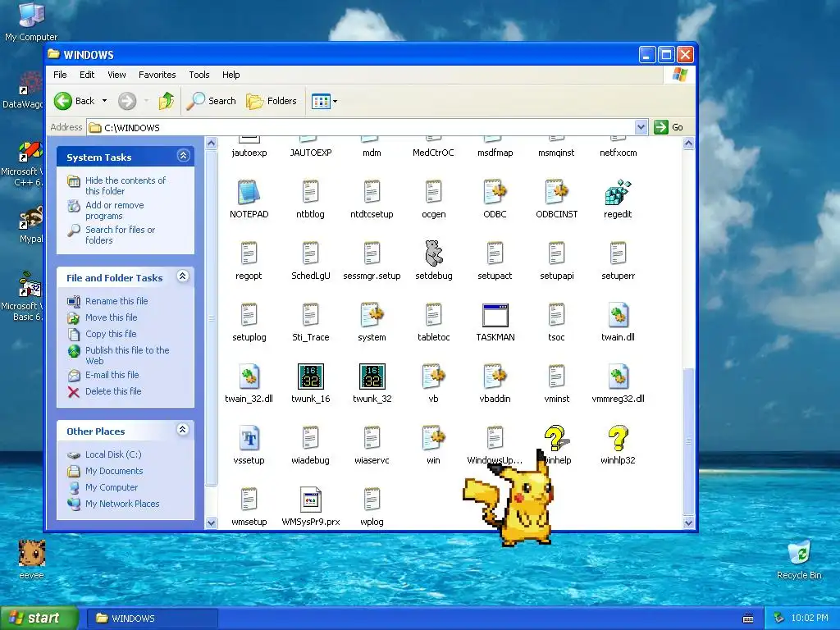Select the vmmreg32.dll file icon
Screen dimensions: 840x630
pyautogui.click(x=618, y=377)
